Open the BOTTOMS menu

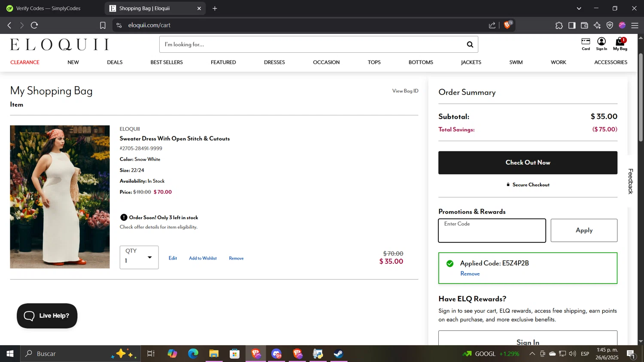(x=421, y=62)
